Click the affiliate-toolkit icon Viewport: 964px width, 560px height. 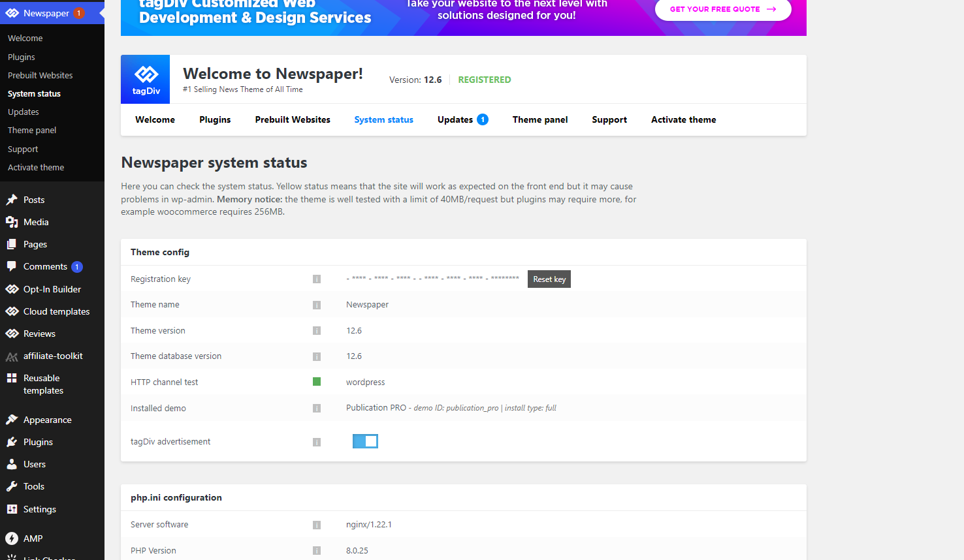pos(12,356)
